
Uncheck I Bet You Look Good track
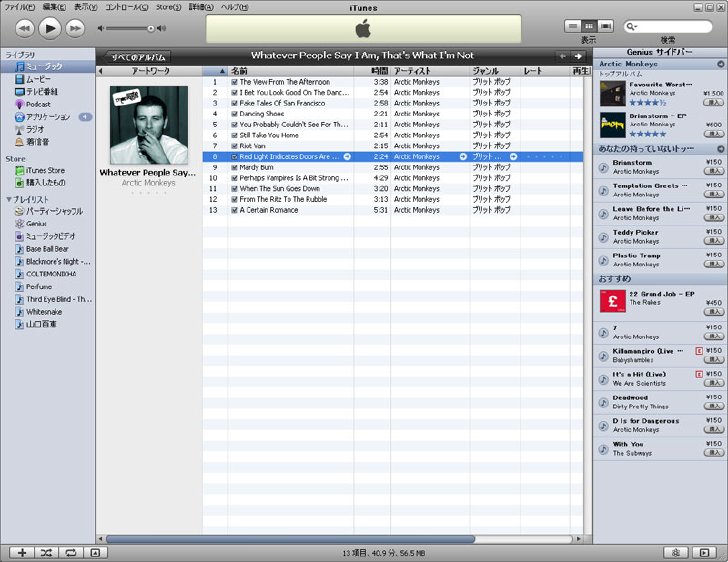coord(234,93)
